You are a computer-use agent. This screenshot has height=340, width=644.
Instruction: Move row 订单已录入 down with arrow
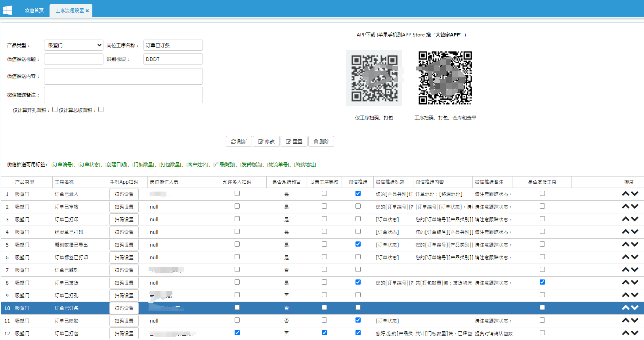[x=634, y=194]
